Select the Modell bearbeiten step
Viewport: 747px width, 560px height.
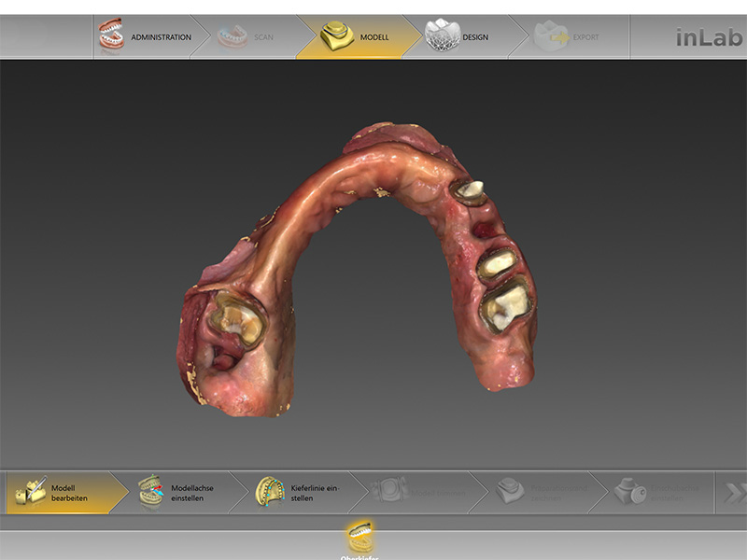click(70, 493)
